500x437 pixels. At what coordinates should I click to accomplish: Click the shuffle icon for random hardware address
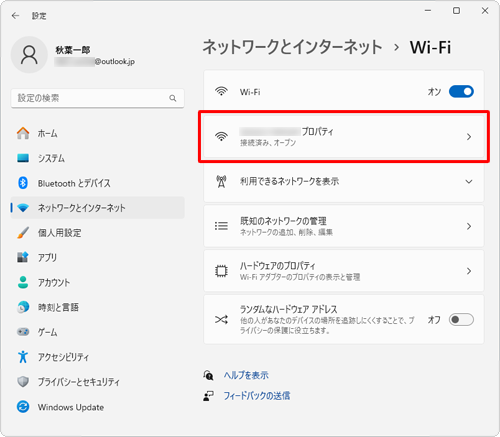pos(221,320)
